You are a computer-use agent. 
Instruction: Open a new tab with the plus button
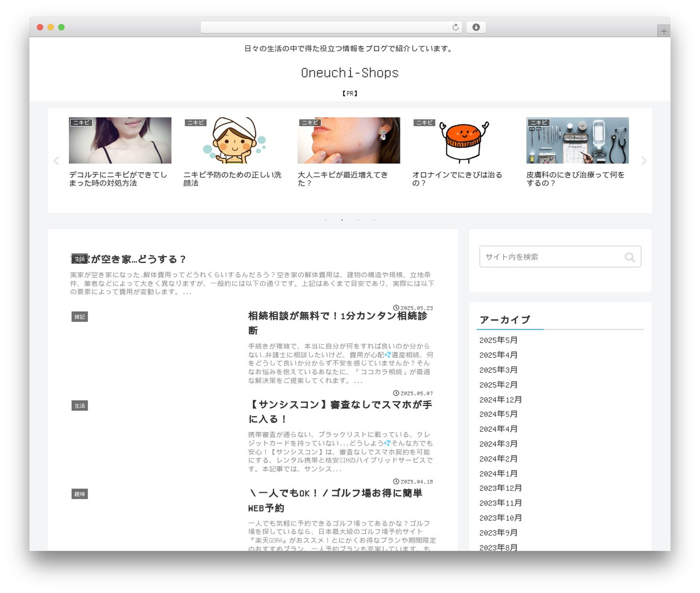click(663, 31)
